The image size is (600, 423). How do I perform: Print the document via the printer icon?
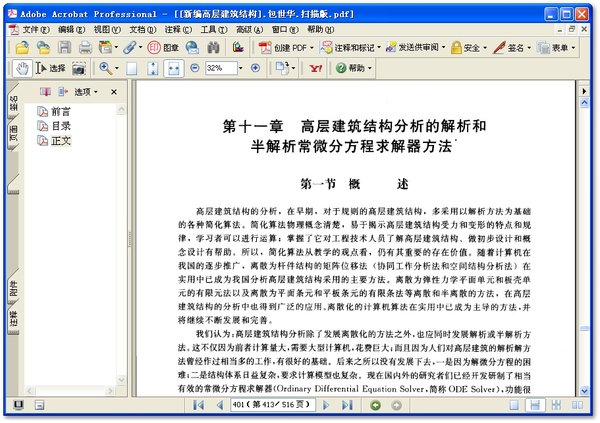click(x=85, y=47)
